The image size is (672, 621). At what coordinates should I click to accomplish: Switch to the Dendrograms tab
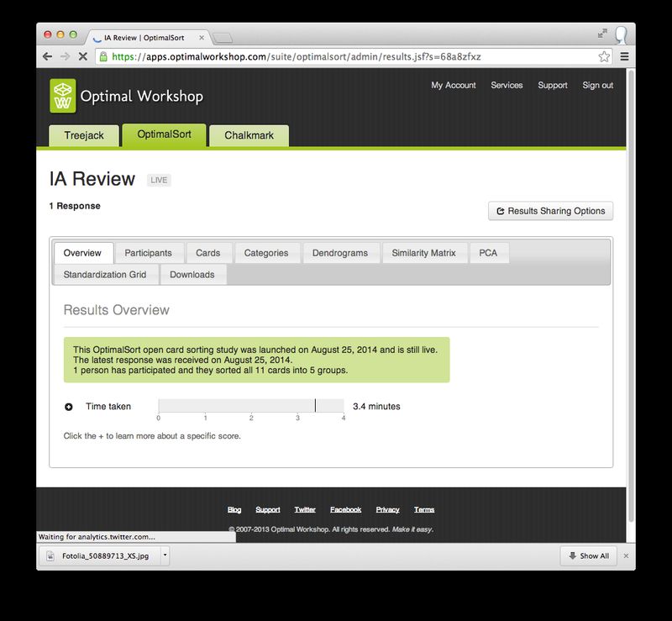[x=339, y=253]
